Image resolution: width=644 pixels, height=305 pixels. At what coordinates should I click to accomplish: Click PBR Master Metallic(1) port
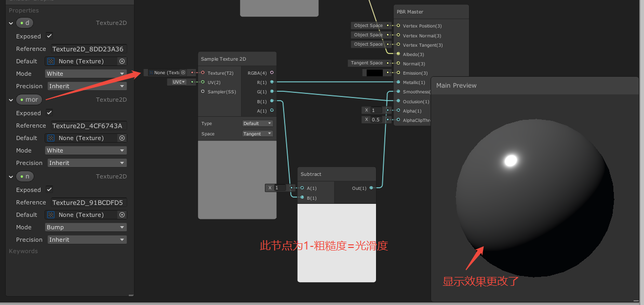pos(398,82)
